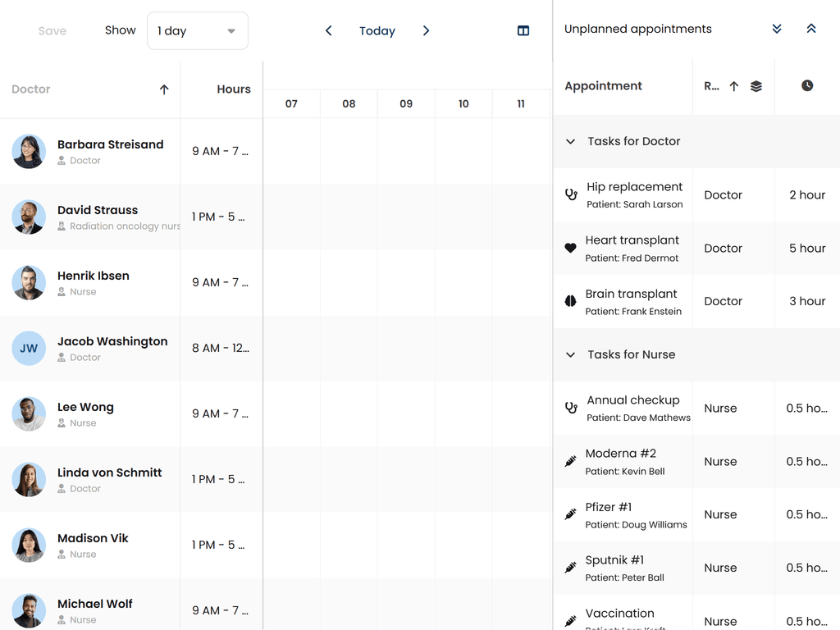Click the Brain transplant brain icon

point(571,301)
